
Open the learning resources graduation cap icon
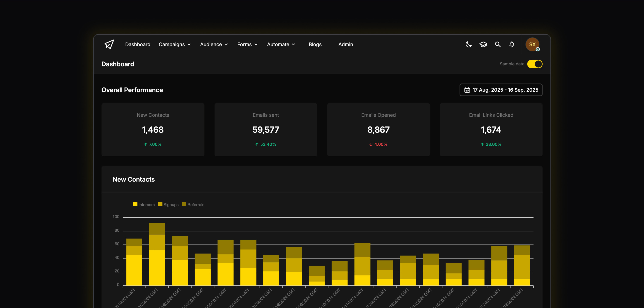[483, 44]
